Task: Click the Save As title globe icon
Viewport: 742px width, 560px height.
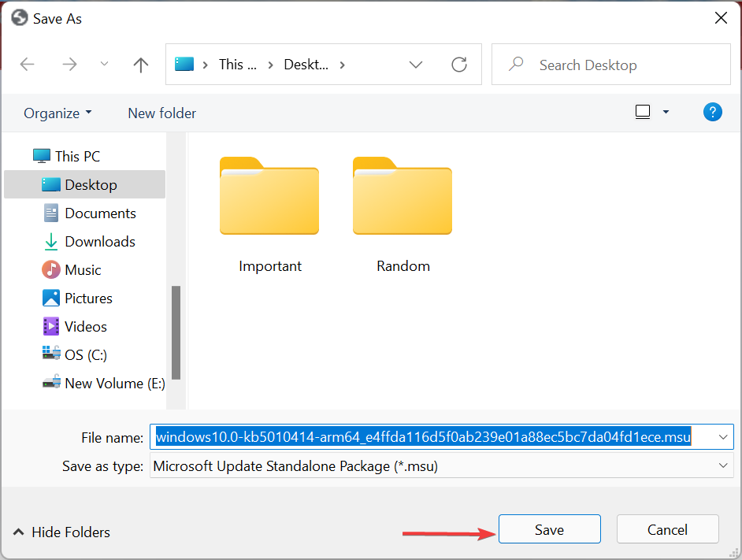Action: coord(20,18)
